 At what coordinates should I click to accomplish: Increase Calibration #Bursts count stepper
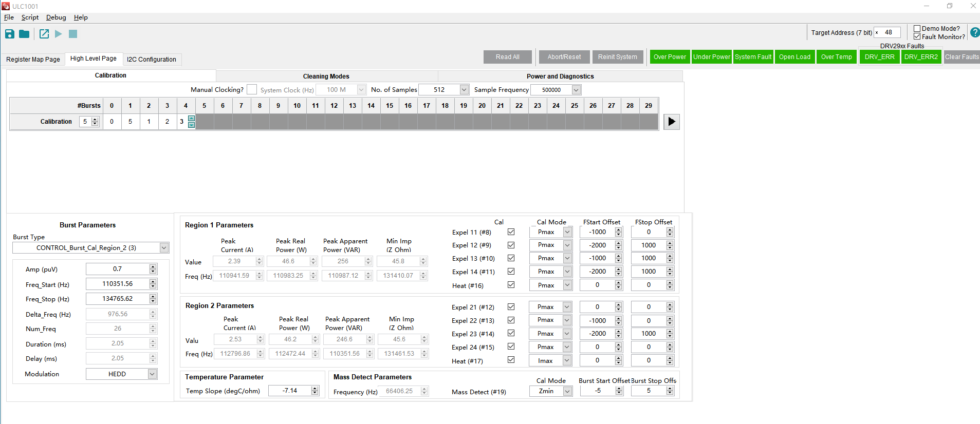click(x=95, y=120)
